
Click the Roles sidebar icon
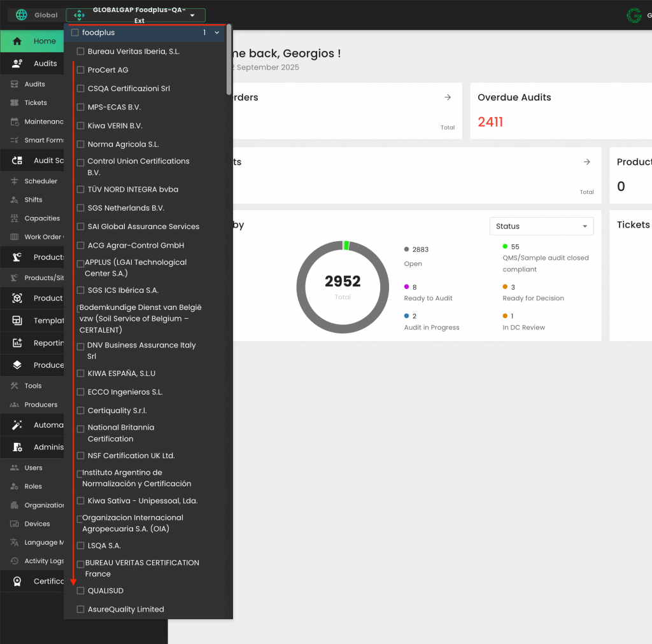[x=15, y=487]
